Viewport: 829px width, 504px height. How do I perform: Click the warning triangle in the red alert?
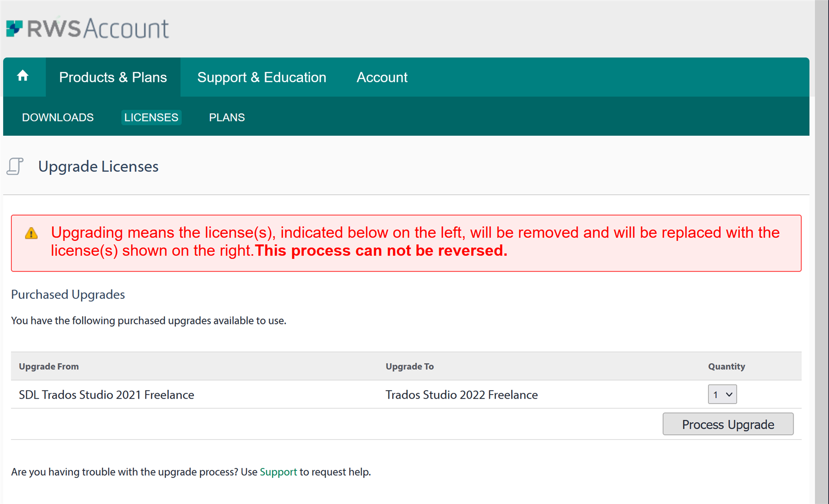click(31, 233)
